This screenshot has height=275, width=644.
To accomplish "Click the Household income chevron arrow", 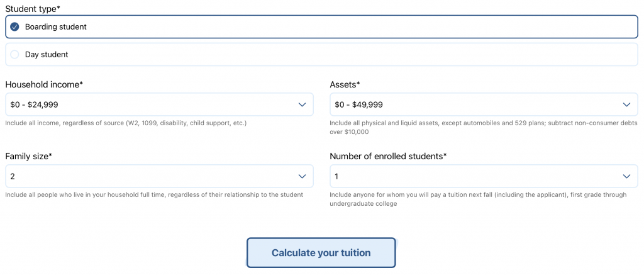I will [302, 104].
